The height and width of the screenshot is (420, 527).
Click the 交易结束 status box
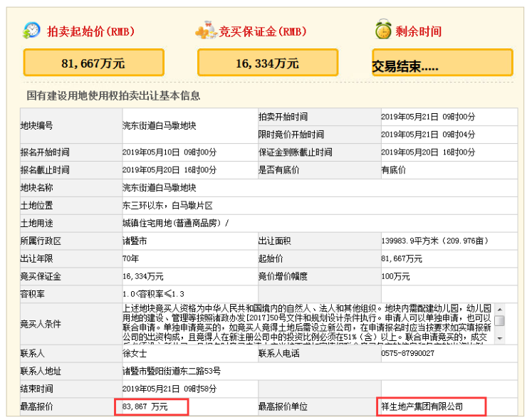pos(442,63)
